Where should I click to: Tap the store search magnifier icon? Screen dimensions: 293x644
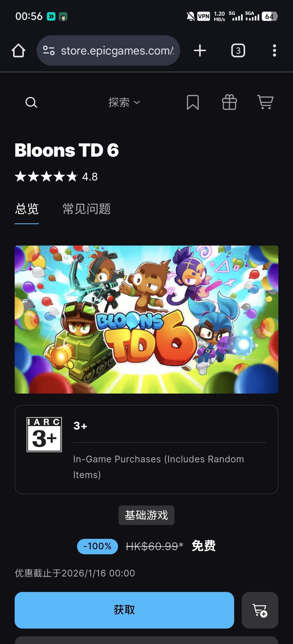point(31,102)
